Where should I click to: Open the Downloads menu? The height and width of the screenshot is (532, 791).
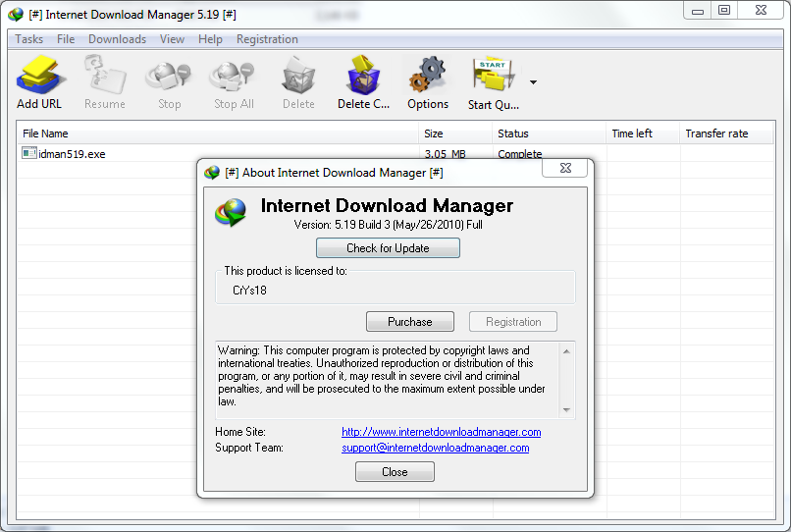[x=117, y=39]
